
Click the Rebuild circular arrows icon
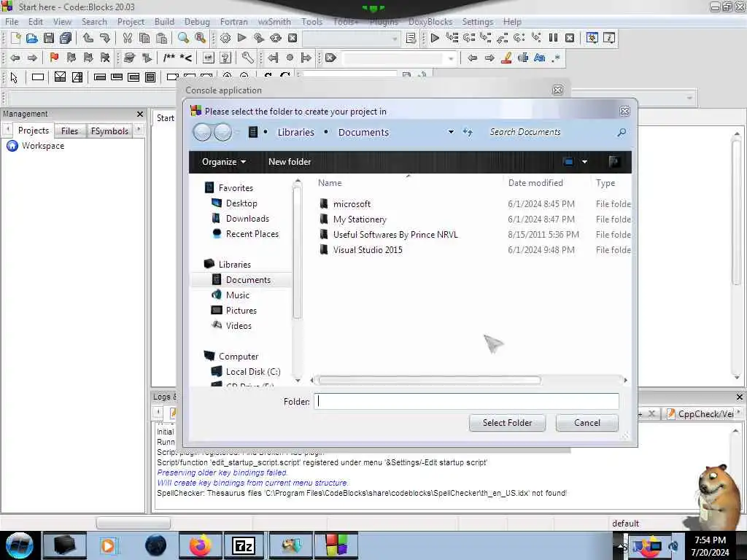click(x=276, y=38)
